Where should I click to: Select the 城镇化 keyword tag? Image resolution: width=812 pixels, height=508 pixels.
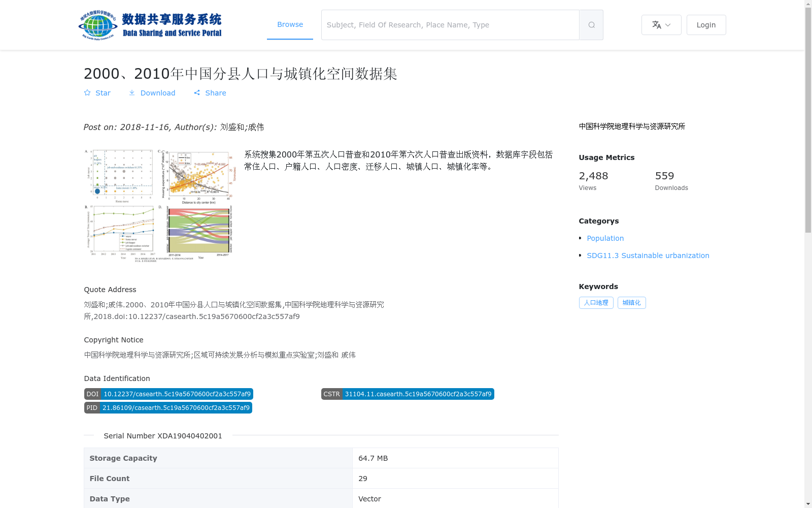[631, 303]
